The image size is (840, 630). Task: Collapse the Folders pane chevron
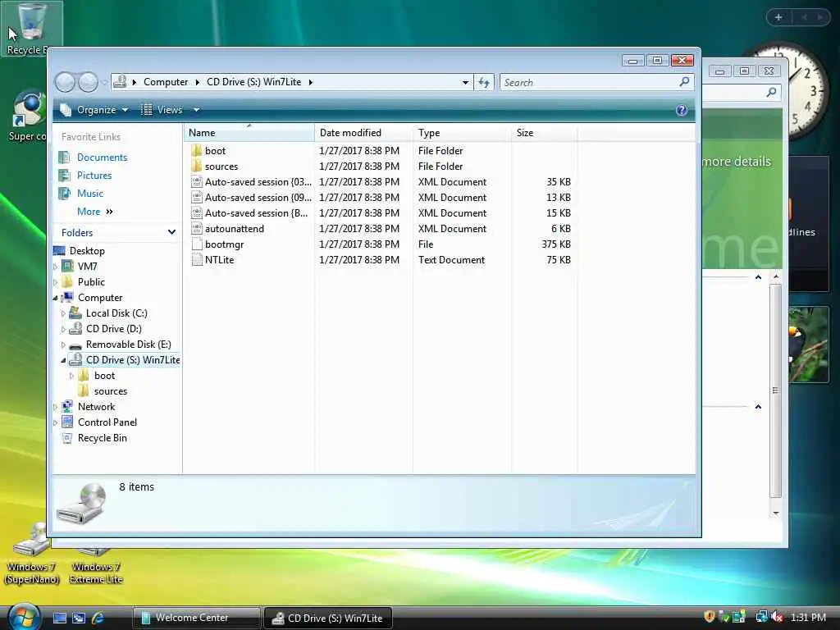point(171,232)
